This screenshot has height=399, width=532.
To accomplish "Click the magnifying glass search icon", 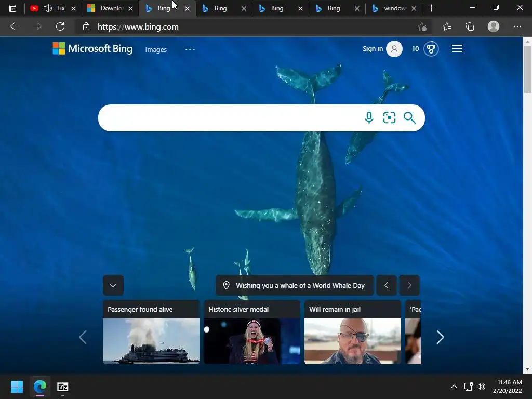I will pyautogui.click(x=409, y=118).
